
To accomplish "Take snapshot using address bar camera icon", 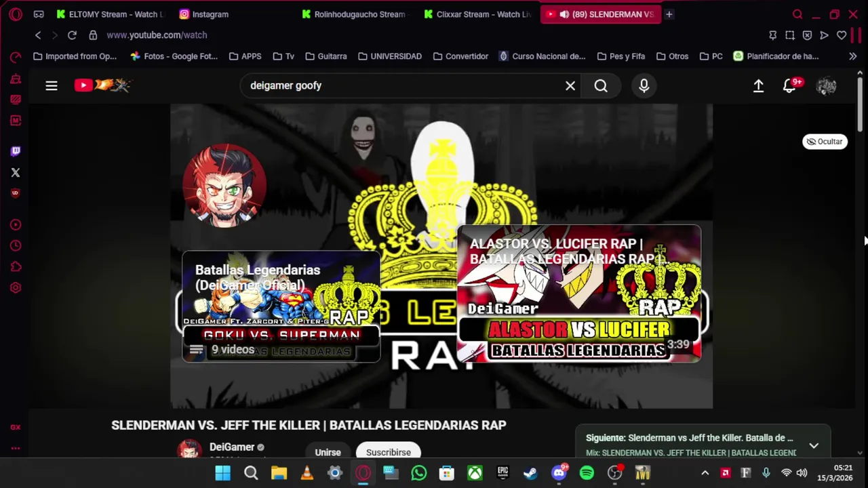I will coord(790,35).
